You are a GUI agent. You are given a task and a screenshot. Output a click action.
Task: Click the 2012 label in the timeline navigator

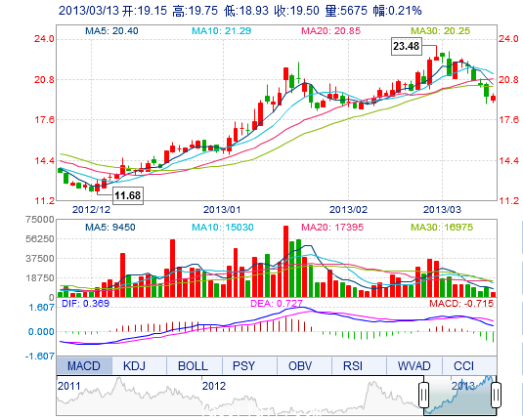point(214,386)
